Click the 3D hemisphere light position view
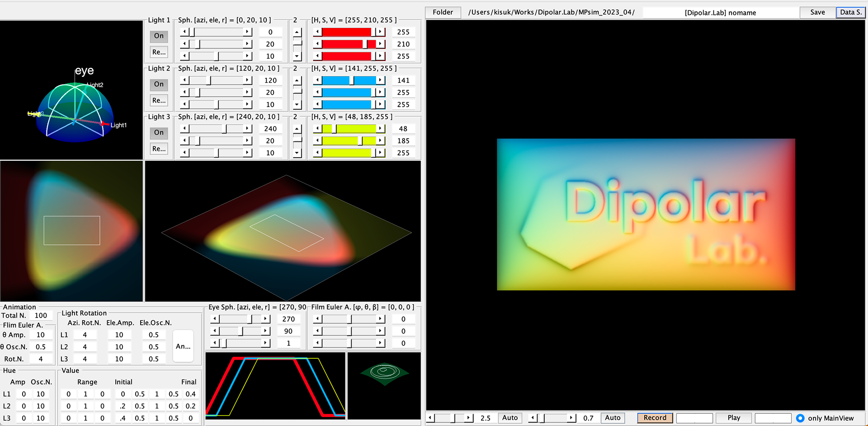The image size is (868, 426). pos(71,90)
